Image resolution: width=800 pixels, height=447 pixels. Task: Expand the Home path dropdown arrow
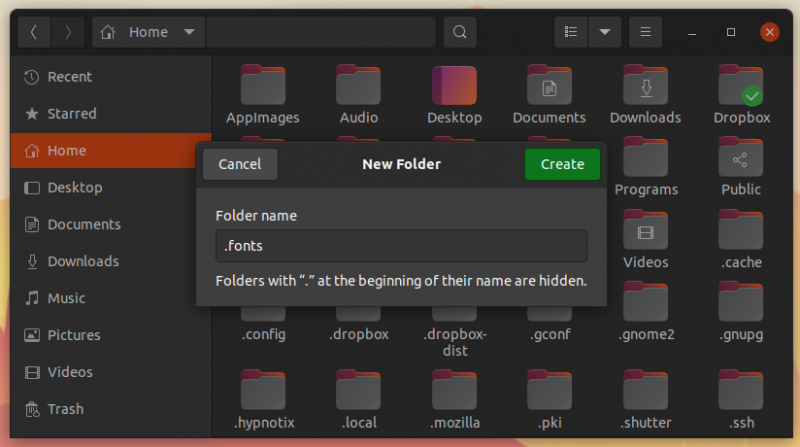(189, 32)
